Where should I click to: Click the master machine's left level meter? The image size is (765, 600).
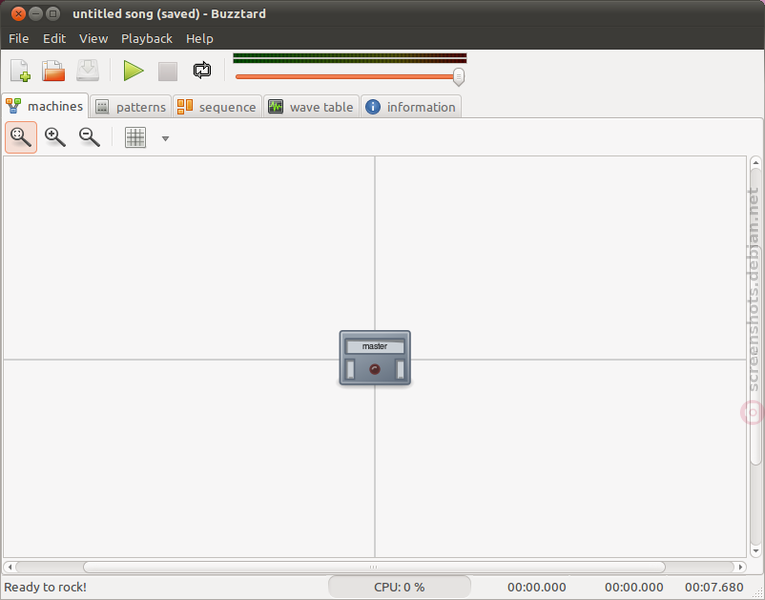[x=350, y=369]
